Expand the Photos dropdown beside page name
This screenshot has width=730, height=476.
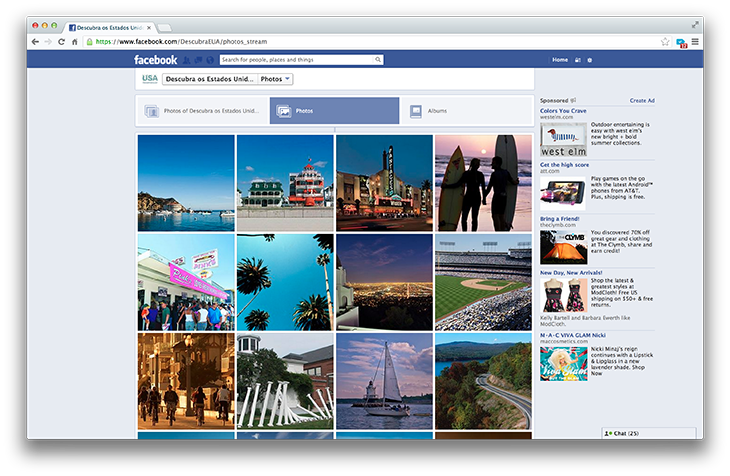276,78
